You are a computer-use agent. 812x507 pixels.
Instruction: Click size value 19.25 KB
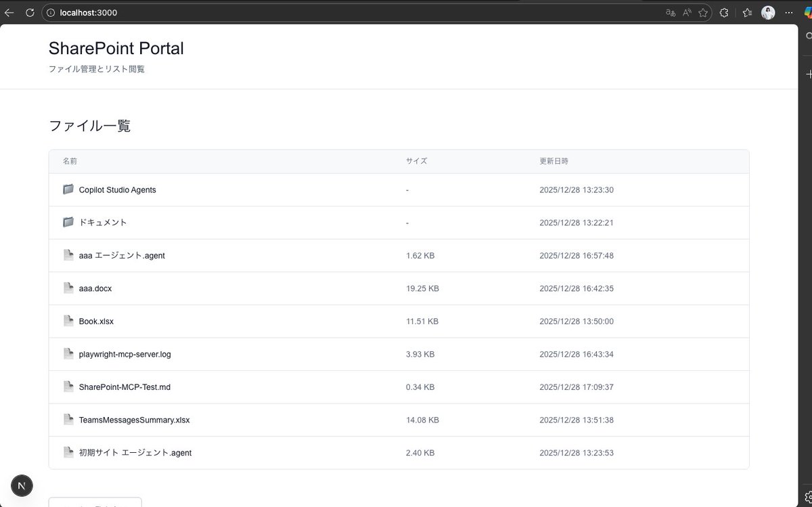422,288
